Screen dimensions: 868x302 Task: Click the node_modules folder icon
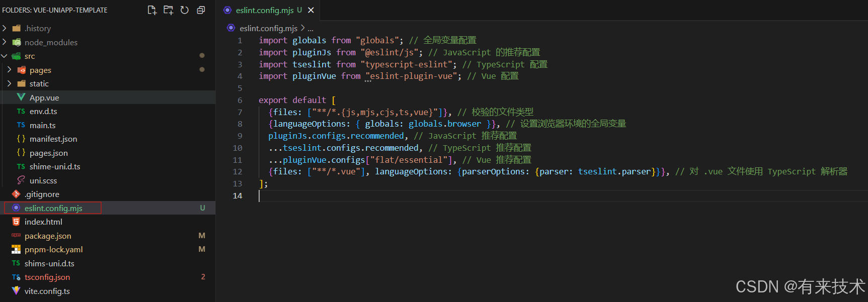16,42
